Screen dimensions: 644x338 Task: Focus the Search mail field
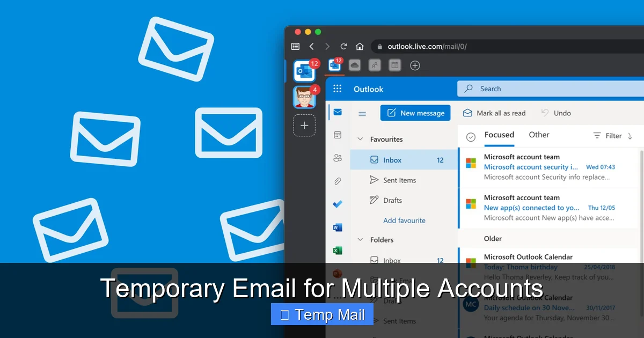(551, 89)
